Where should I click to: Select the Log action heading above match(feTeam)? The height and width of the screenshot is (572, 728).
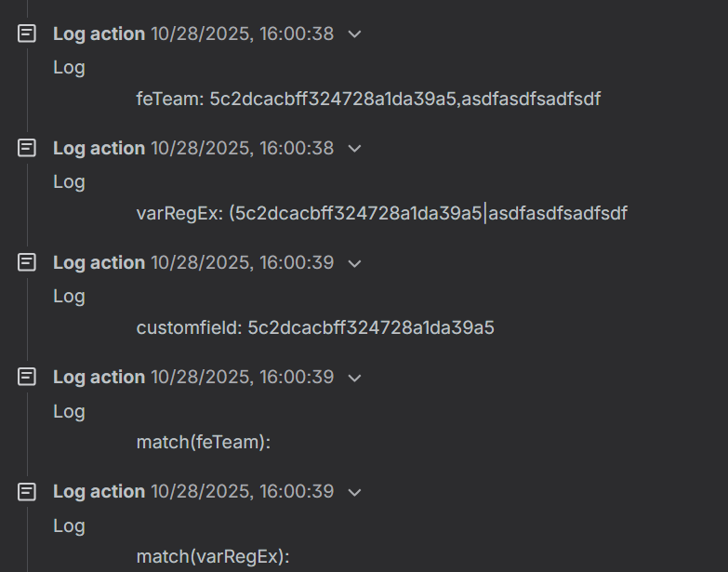tap(99, 377)
